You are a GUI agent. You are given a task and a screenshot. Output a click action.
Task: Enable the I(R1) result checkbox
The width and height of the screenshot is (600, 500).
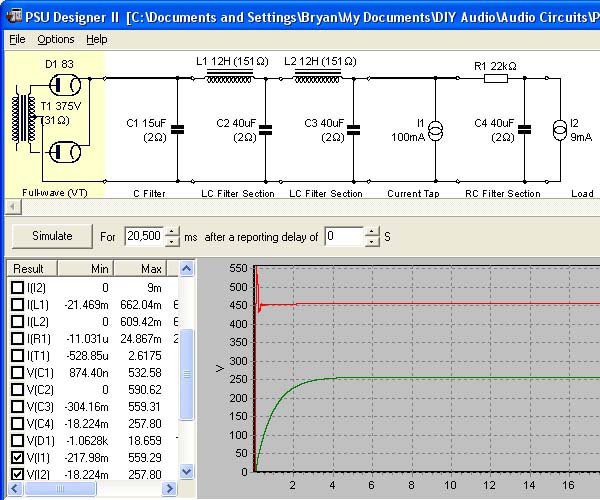coord(17,339)
